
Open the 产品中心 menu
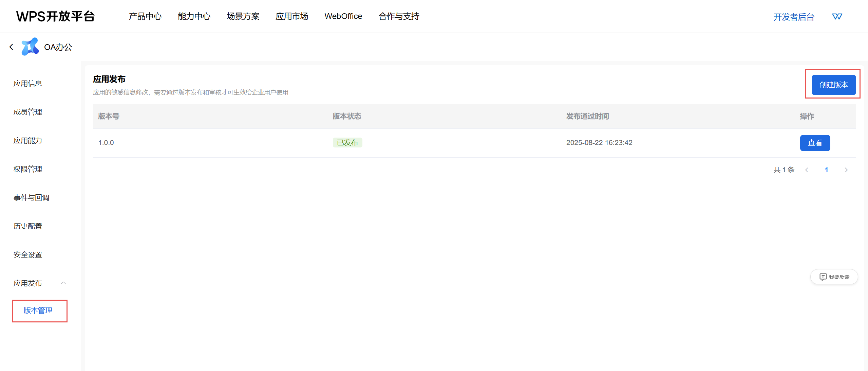coord(145,16)
